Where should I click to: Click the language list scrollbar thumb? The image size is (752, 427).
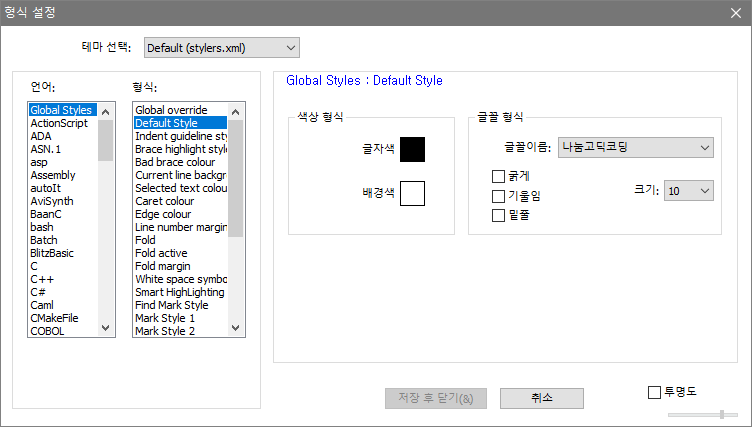(106, 140)
